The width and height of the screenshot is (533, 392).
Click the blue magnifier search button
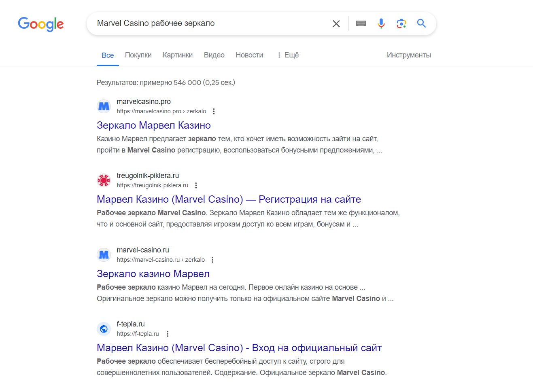point(421,23)
